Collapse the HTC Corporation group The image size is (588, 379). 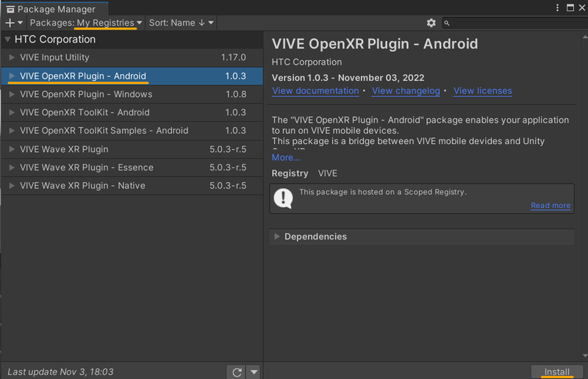(7, 40)
